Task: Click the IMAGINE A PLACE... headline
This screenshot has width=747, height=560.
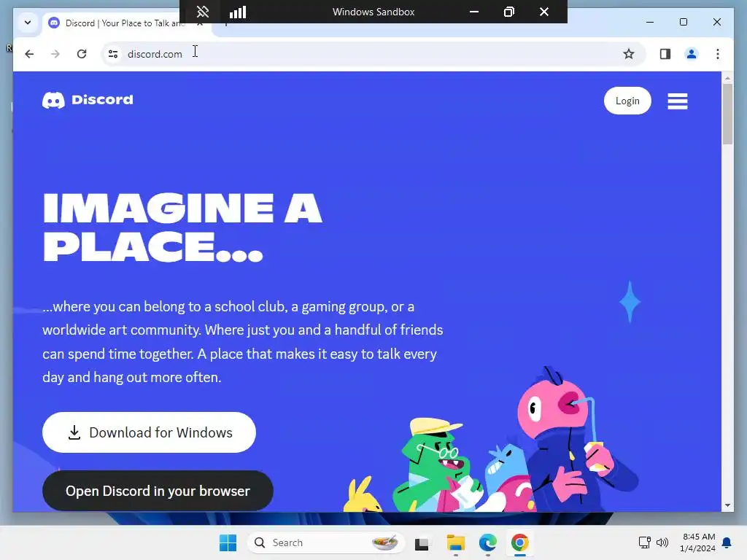Action: [182, 227]
